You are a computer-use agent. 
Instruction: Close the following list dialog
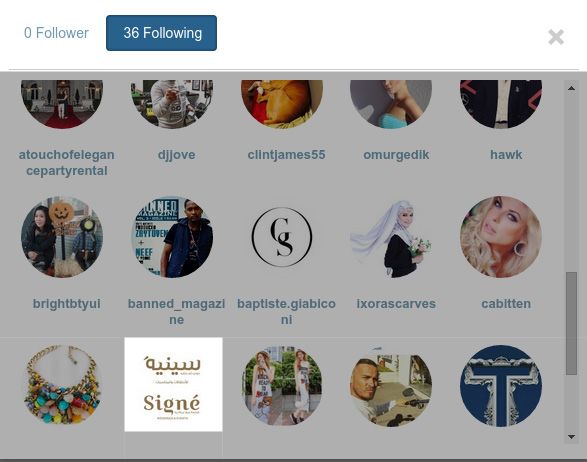(x=556, y=37)
